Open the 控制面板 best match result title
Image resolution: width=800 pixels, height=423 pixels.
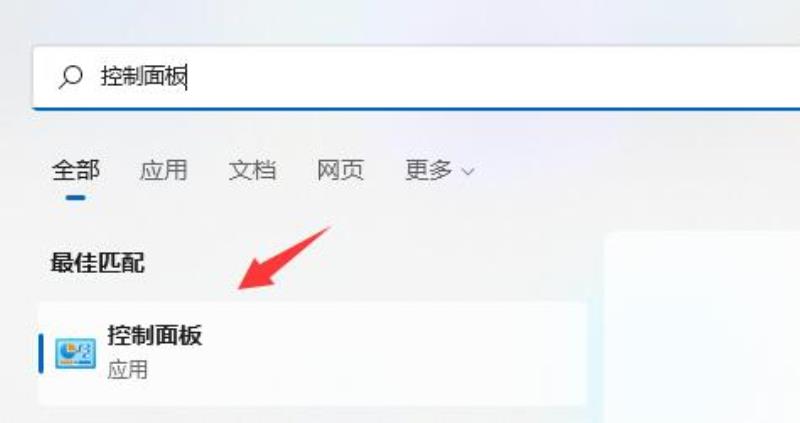tap(155, 335)
